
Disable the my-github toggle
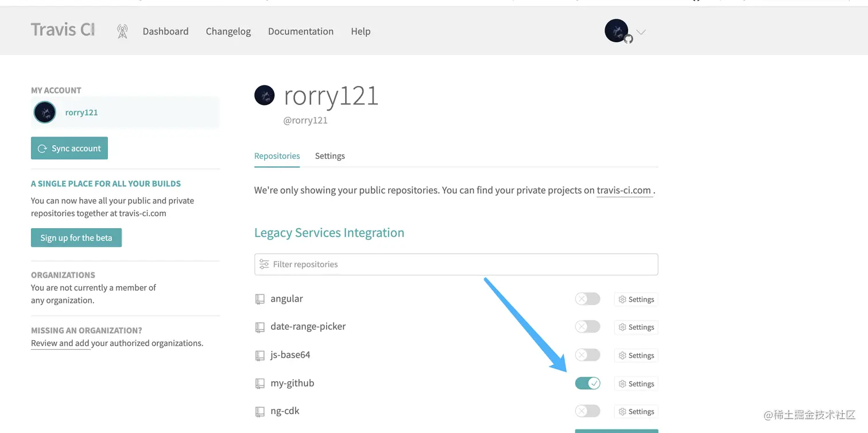(587, 383)
